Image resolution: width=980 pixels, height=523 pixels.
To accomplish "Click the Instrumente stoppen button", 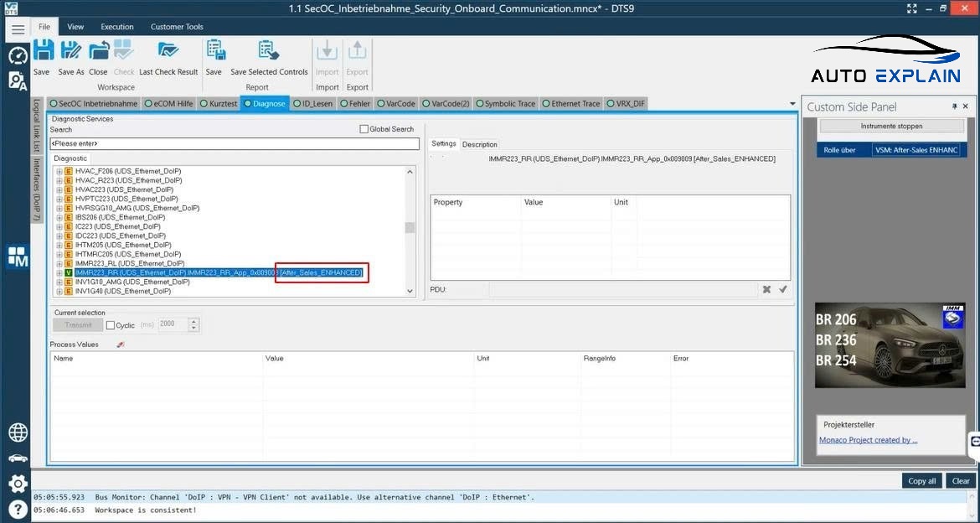I will coord(891,126).
